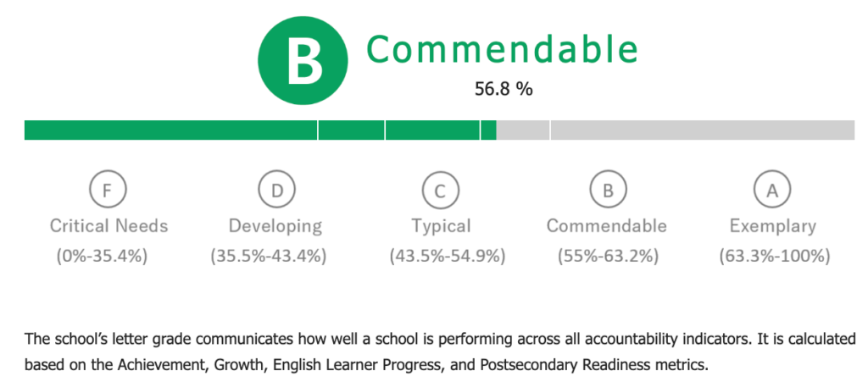The image size is (868, 382).
Task: Select the A grade circle icon
Action: 772,191
